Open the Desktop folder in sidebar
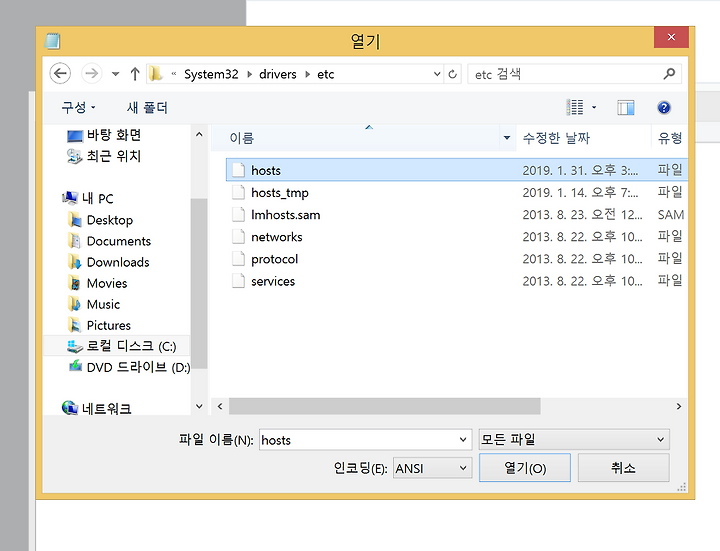The height and width of the screenshot is (551, 720). click(101, 220)
